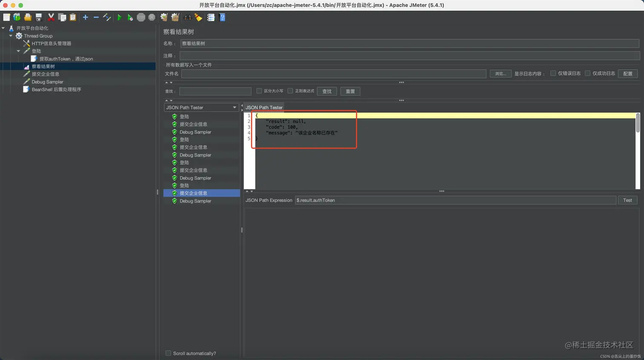
Task: Enable the 仅错误日志 checkbox
Action: (x=553, y=73)
